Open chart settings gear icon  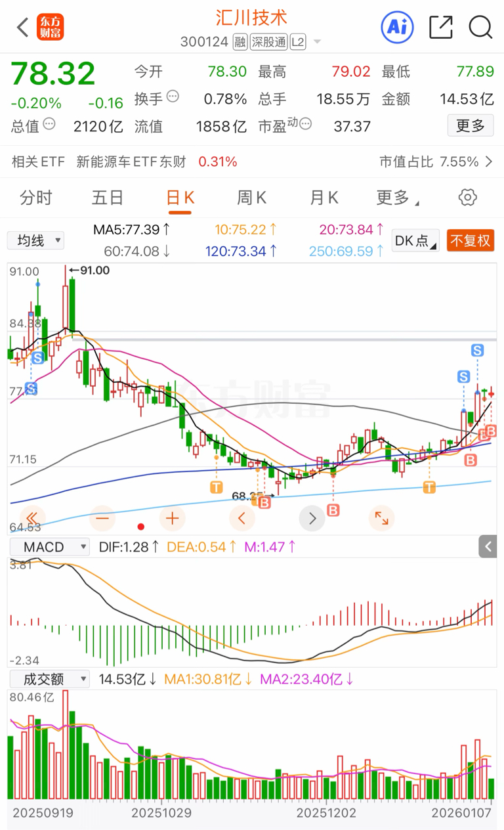click(467, 197)
